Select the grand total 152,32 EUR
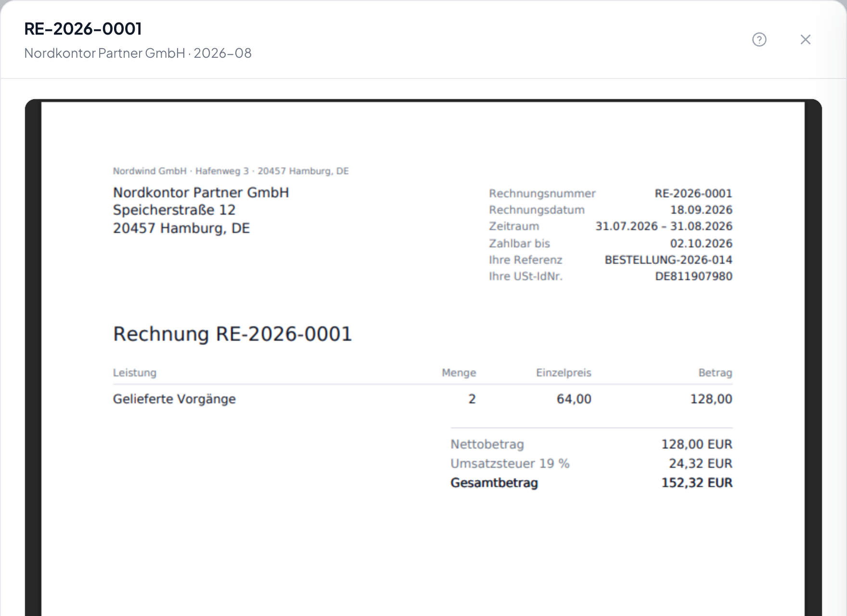Image resolution: width=847 pixels, height=616 pixels. coord(697,483)
